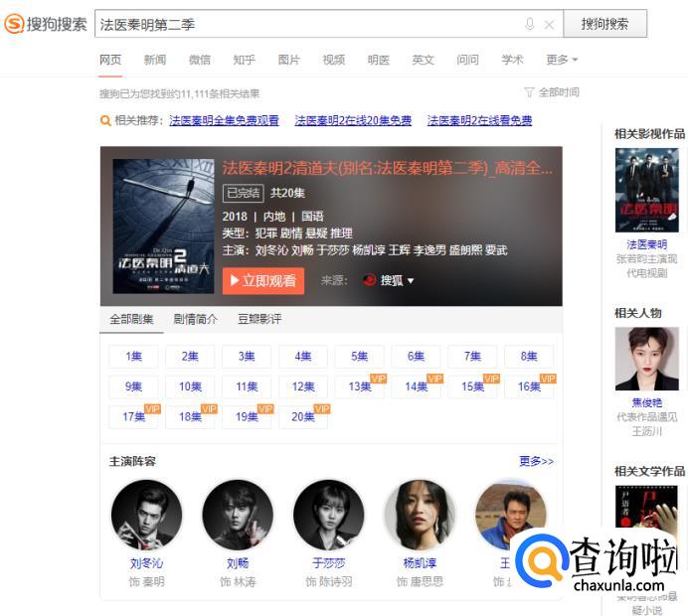Click the 法医秦明2清道夫 poster thumbnail
The width and height of the screenshot is (688, 616).
click(x=164, y=227)
